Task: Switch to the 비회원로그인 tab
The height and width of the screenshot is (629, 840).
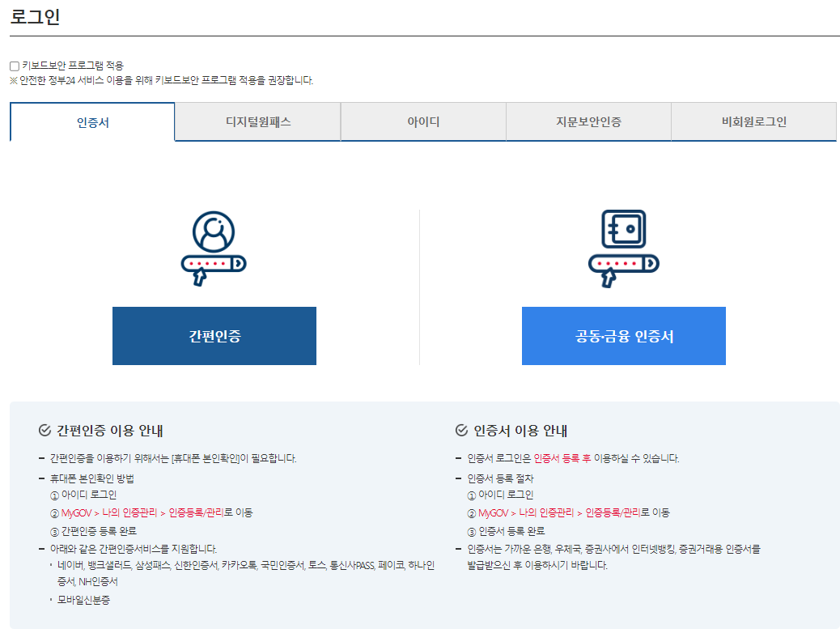Action: (753, 121)
